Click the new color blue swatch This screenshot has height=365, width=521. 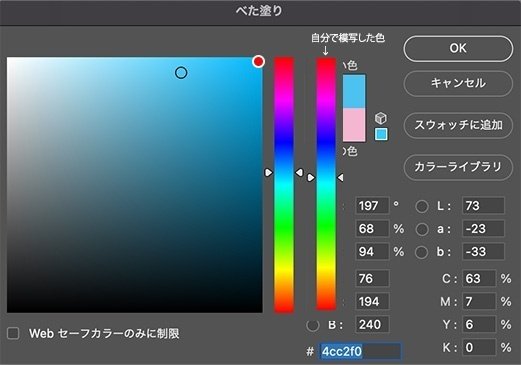point(354,91)
